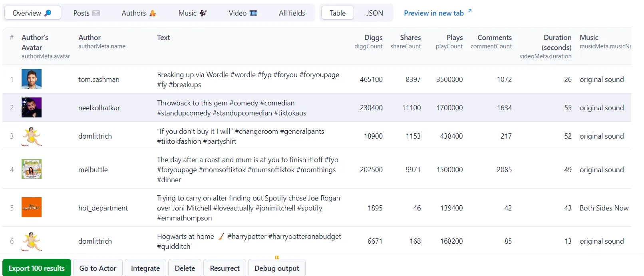
Task: Click Go to Actor button
Action: click(x=98, y=268)
